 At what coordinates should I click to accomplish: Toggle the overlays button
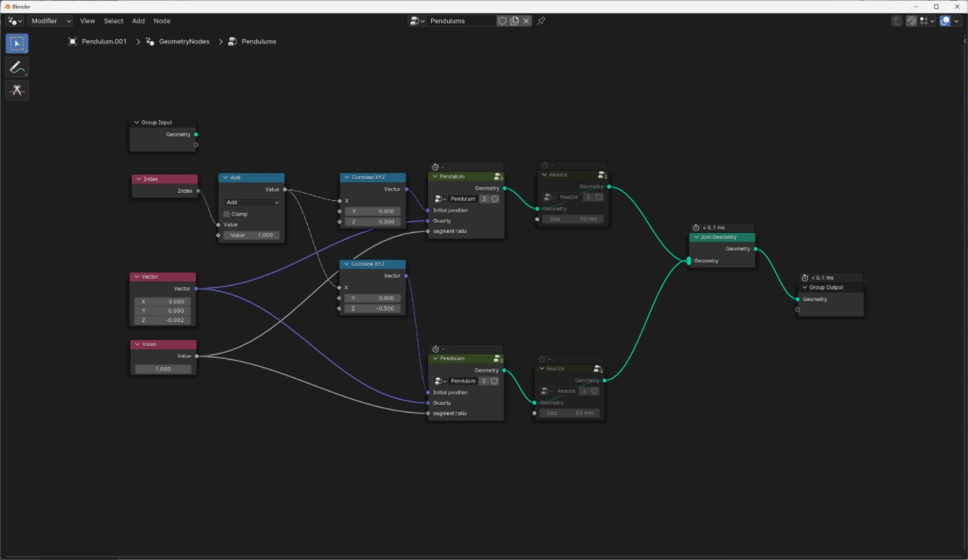945,21
